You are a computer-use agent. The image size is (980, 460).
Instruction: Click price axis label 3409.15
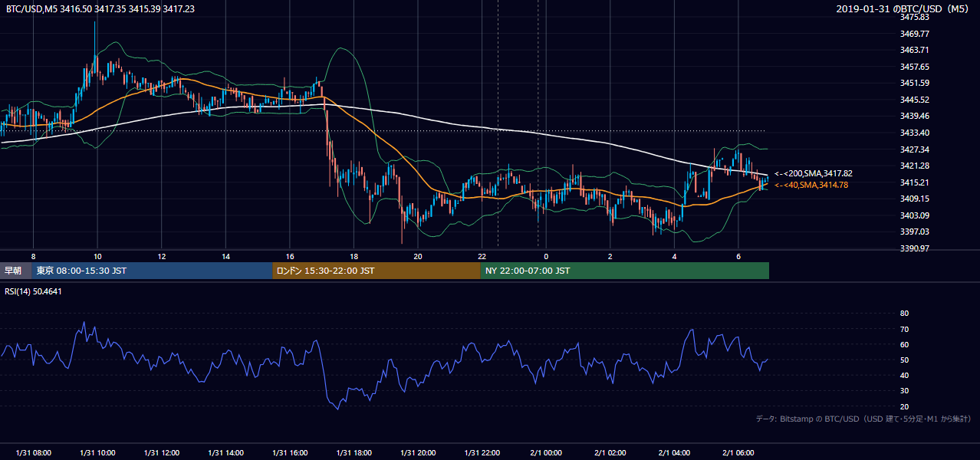916,199
